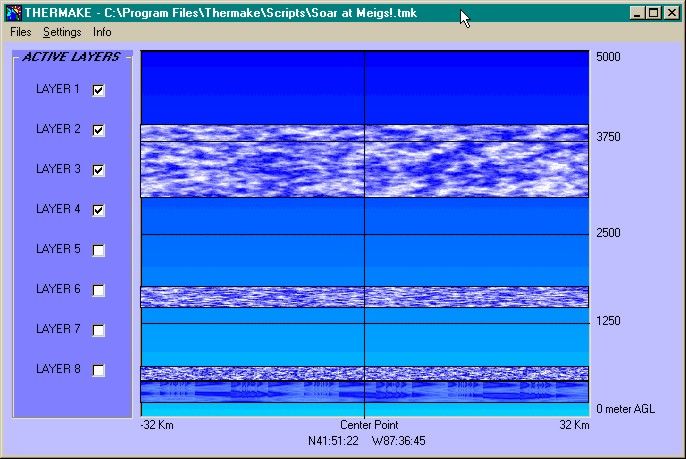Open the Settings menu

tap(62, 32)
